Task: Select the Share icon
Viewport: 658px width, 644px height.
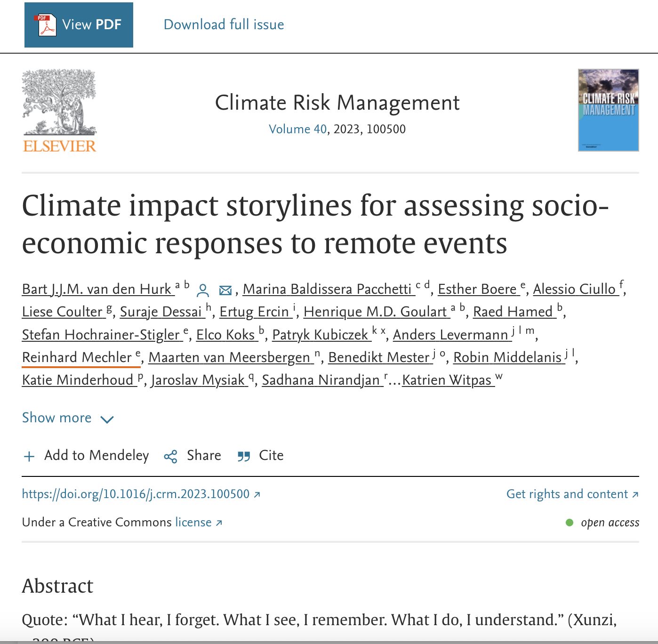Action: click(x=170, y=456)
